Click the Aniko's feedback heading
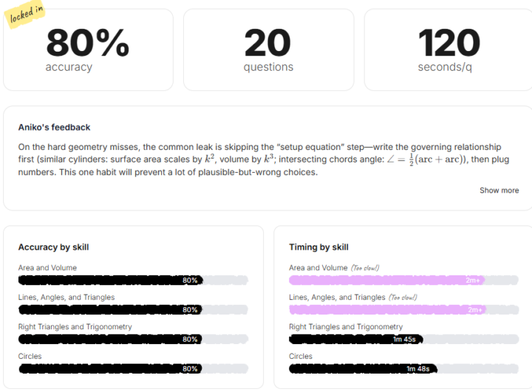This screenshot has height=392, width=532. point(54,128)
